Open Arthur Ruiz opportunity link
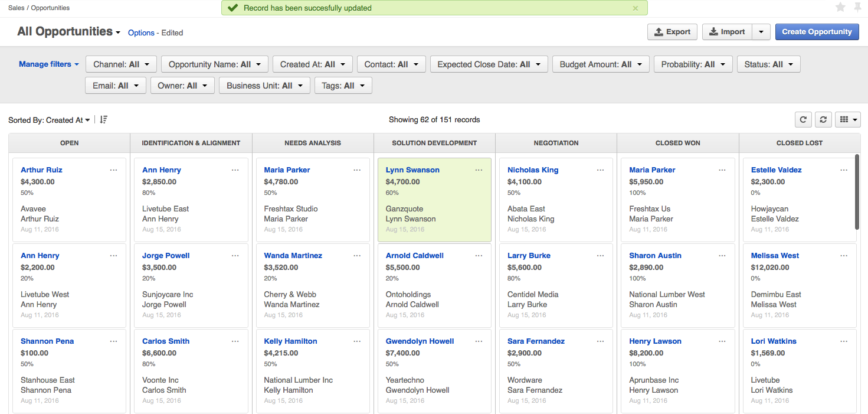The height and width of the screenshot is (414, 868). (41, 170)
